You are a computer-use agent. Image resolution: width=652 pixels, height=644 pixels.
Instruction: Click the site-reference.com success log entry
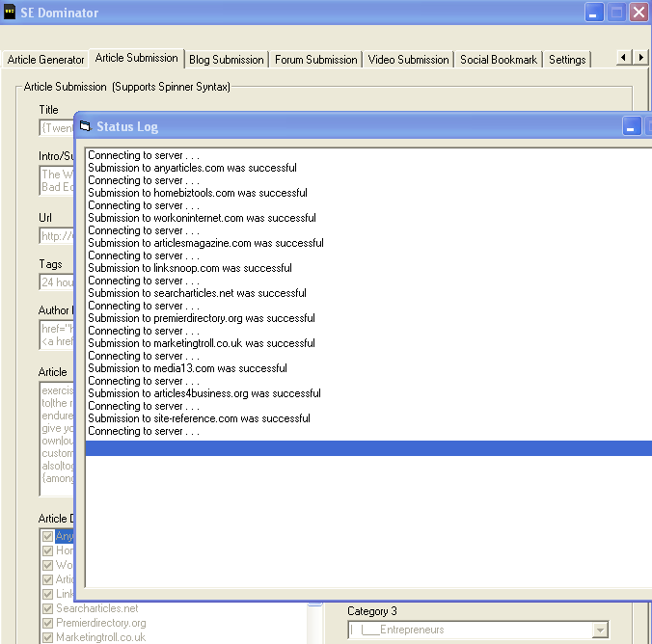point(199,418)
